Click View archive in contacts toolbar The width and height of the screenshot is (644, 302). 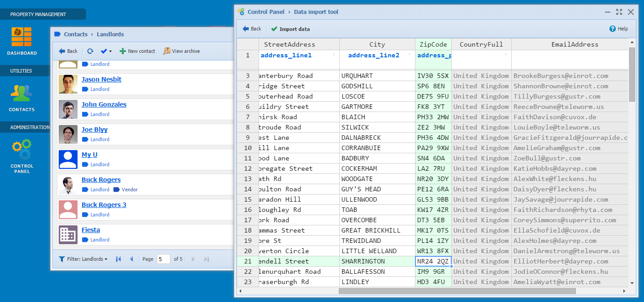tap(182, 51)
